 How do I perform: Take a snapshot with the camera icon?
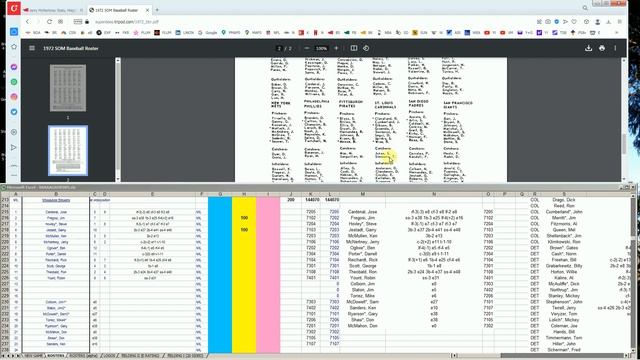tap(548, 22)
